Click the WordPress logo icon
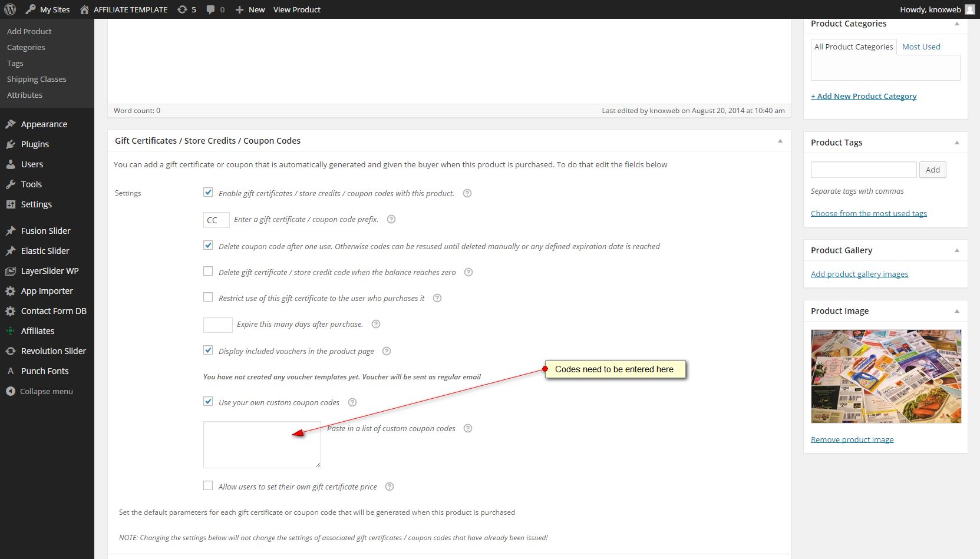The height and width of the screenshot is (559, 980). click(x=10, y=9)
